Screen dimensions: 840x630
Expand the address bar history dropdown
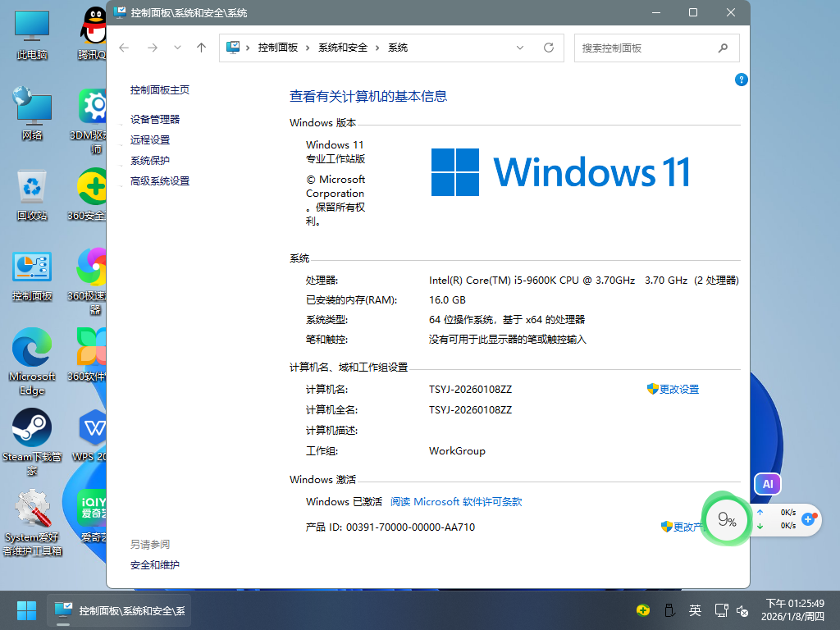click(x=520, y=48)
